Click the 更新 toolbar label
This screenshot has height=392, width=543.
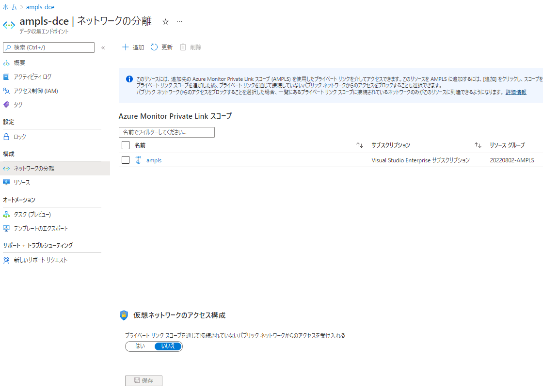click(167, 47)
